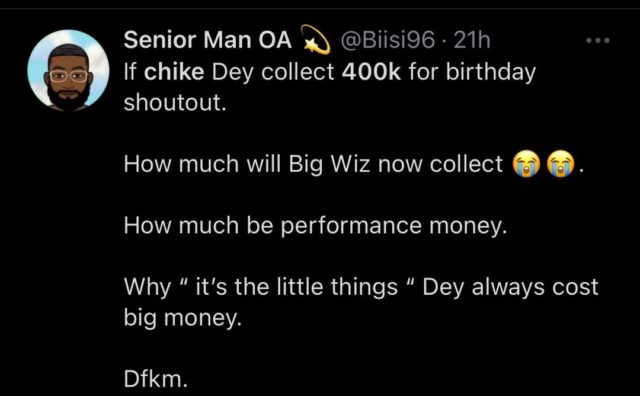Click the line How much be performance money
Viewport: 640px width, 396px height.
pyautogui.click(x=316, y=226)
